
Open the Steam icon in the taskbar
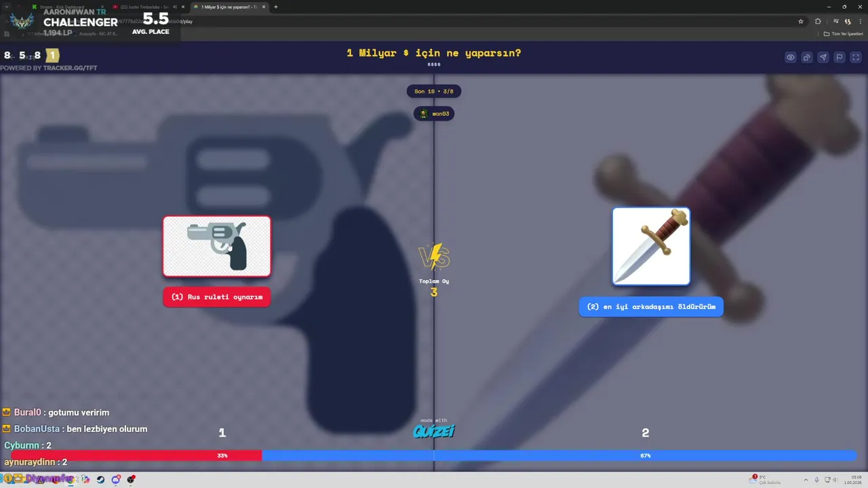click(100, 479)
